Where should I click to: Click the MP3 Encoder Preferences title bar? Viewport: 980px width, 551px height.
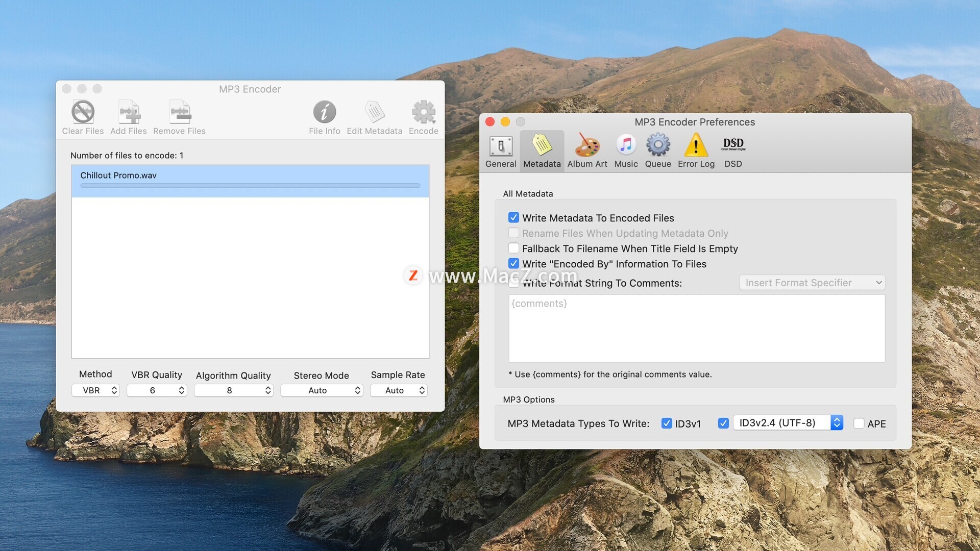[695, 122]
